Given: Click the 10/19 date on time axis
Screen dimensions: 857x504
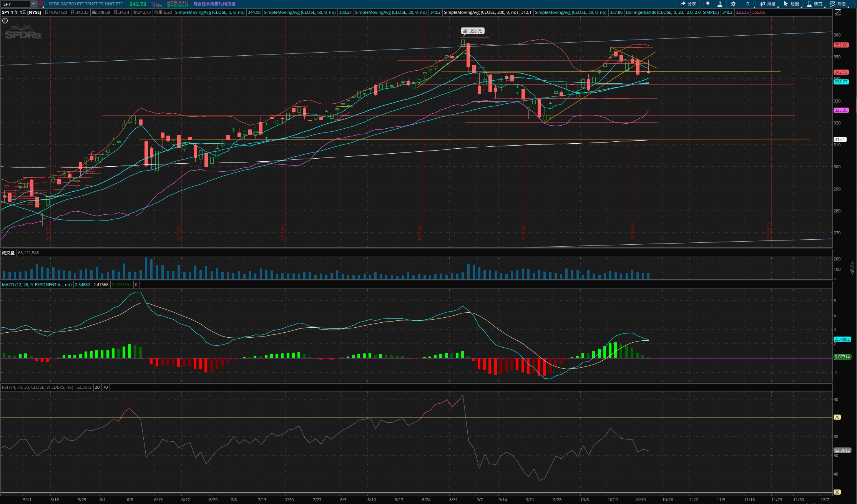Looking at the screenshot, I should [x=640, y=500].
